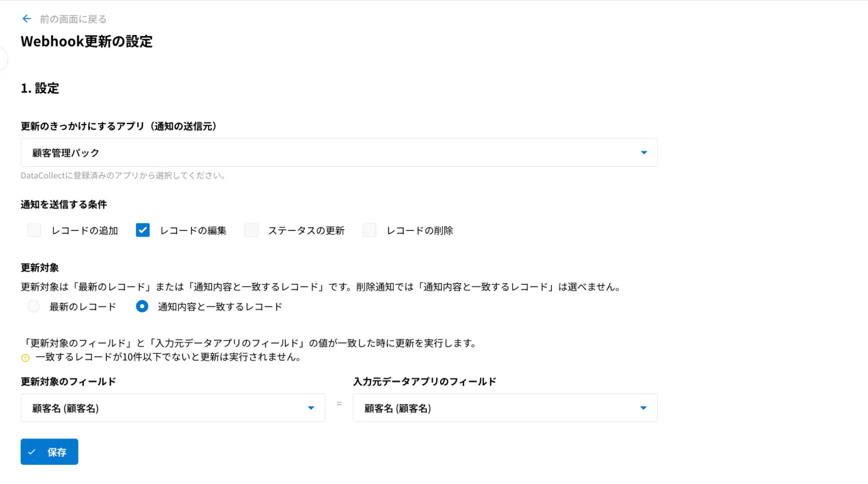This screenshot has height=484, width=868.
Task: Click the ステータスの更新 label text
Action: [x=306, y=230]
